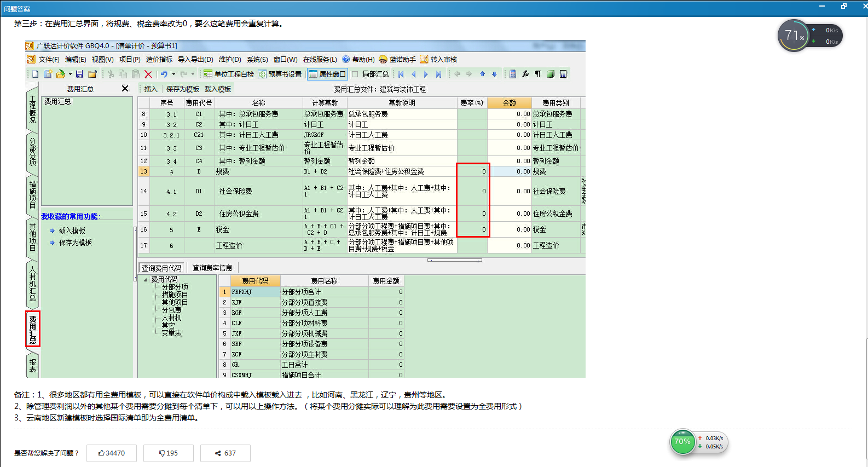Open 预算书设置 budget settings

(x=280, y=74)
